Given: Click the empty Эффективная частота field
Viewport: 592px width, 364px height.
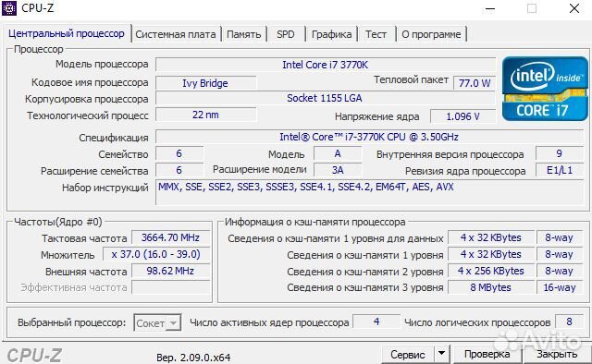Looking at the screenshot, I should click(x=170, y=287).
